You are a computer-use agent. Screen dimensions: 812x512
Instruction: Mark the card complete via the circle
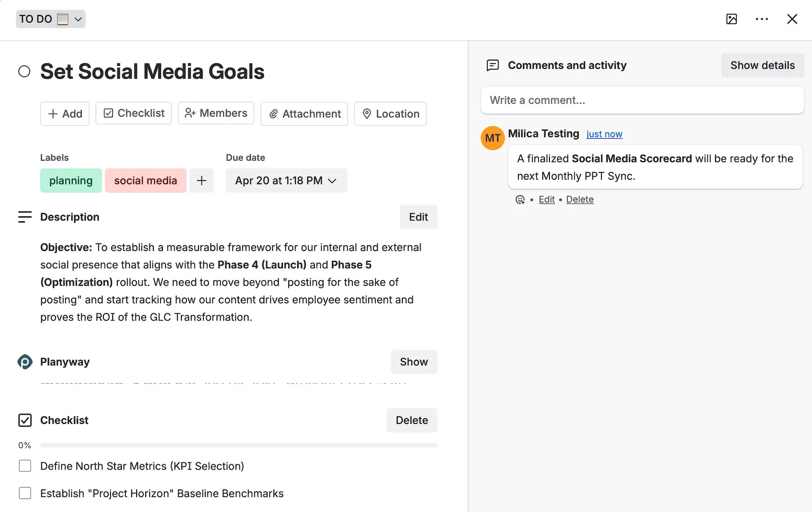click(24, 71)
